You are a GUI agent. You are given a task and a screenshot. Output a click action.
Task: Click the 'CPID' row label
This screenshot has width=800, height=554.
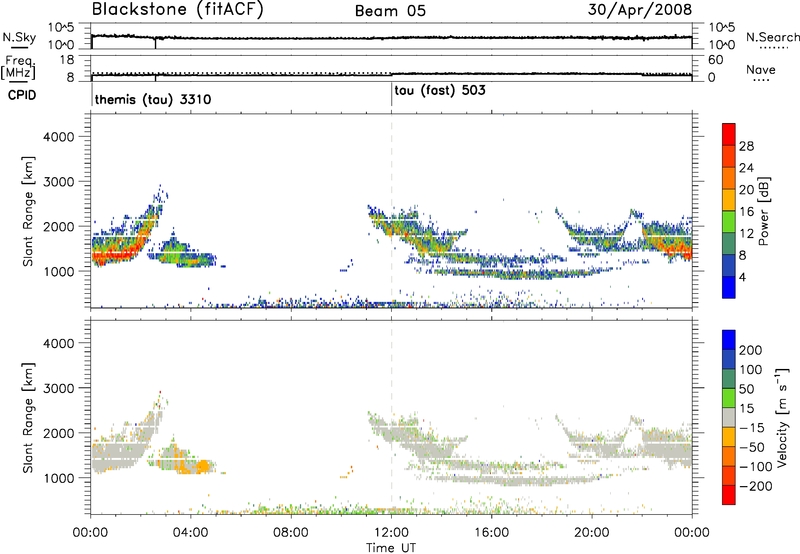(x=22, y=95)
